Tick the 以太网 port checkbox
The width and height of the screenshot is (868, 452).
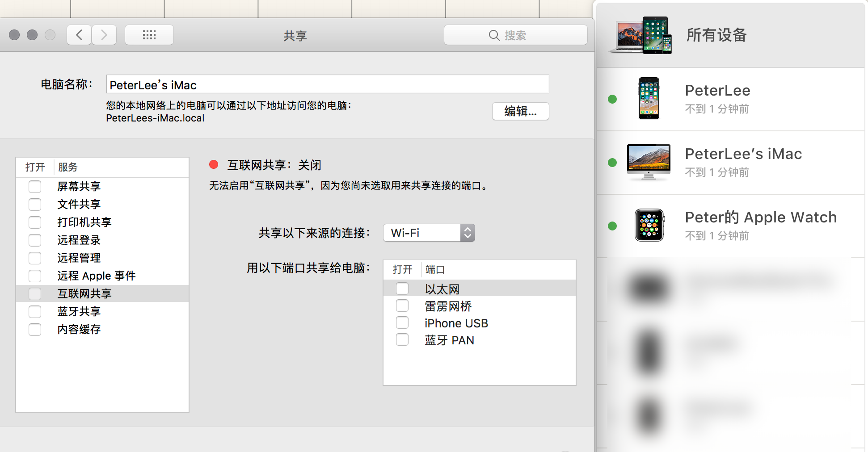tap(402, 289)
